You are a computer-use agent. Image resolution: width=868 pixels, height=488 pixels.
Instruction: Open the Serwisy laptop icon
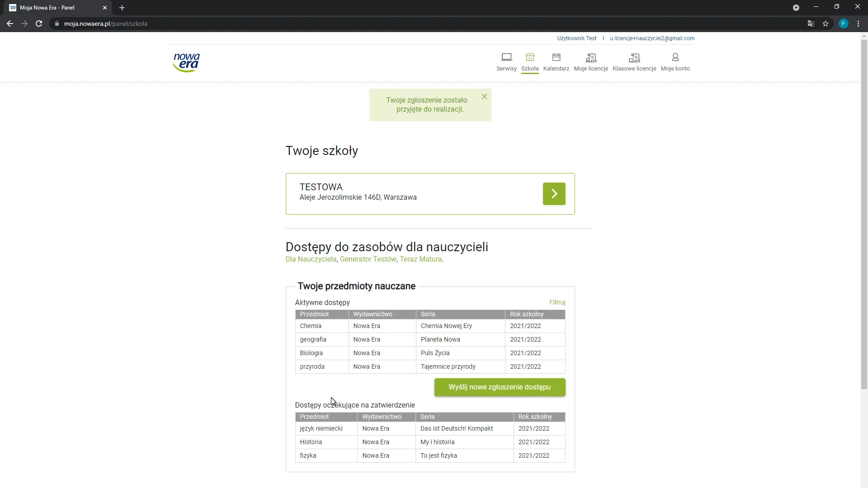pyautogui.click(x=506, y=57)
